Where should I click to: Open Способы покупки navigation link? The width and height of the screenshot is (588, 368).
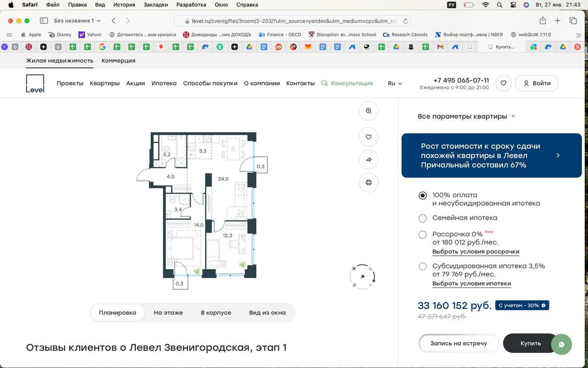coord(210,83)
